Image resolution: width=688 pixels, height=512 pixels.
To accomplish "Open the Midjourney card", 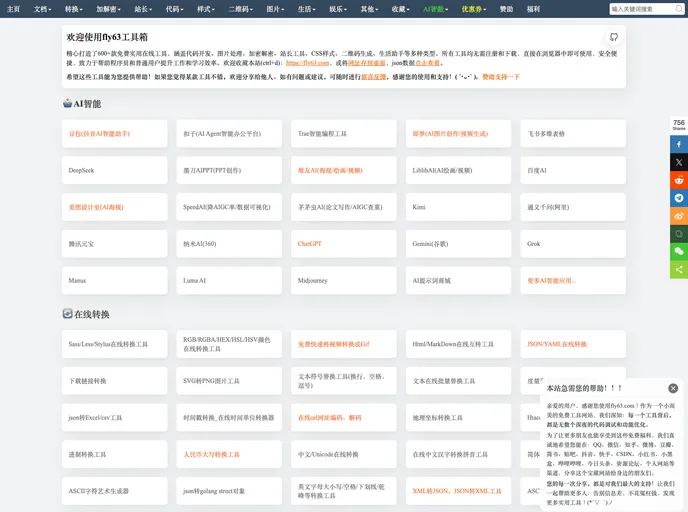I will [344, 280].
